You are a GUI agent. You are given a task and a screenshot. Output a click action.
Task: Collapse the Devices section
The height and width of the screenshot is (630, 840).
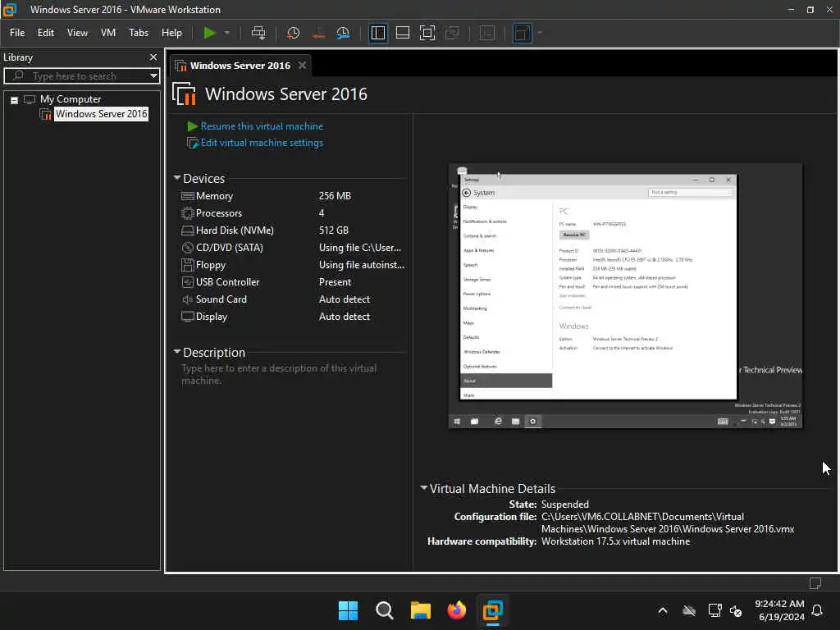[x=177, y=178]
